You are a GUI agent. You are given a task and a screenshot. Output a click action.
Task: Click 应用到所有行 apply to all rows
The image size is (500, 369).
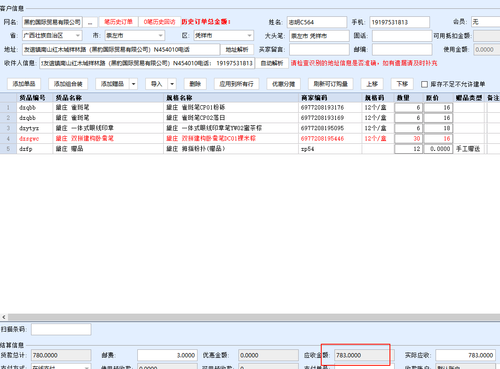click(236, 84)
